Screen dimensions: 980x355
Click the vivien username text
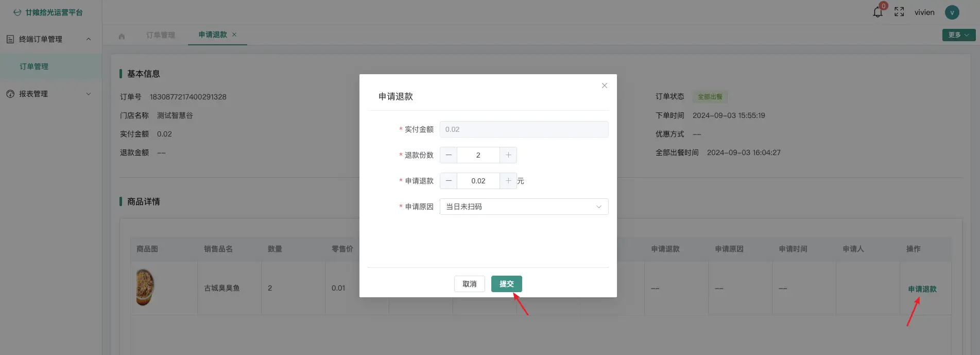pyautogui.click(x=924, y=12)
